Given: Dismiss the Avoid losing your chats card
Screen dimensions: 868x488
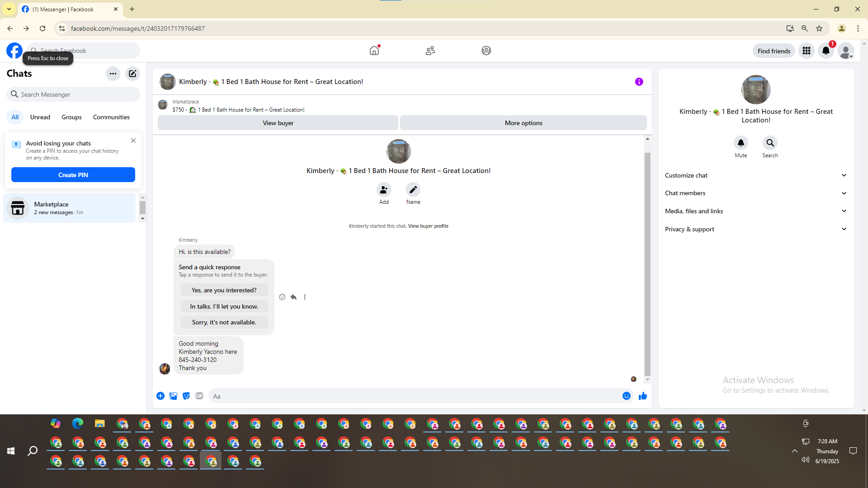Looking at the screenshot, I should 133,141.
